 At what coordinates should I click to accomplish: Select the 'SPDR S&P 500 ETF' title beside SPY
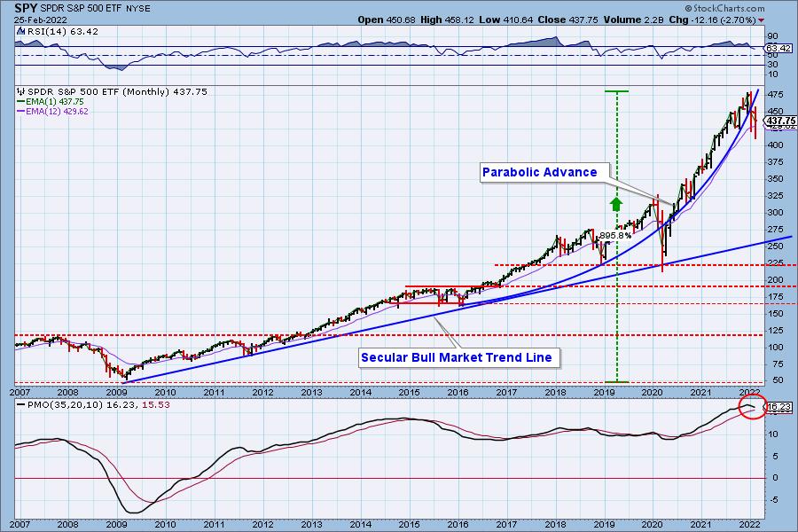coord(81,9)
